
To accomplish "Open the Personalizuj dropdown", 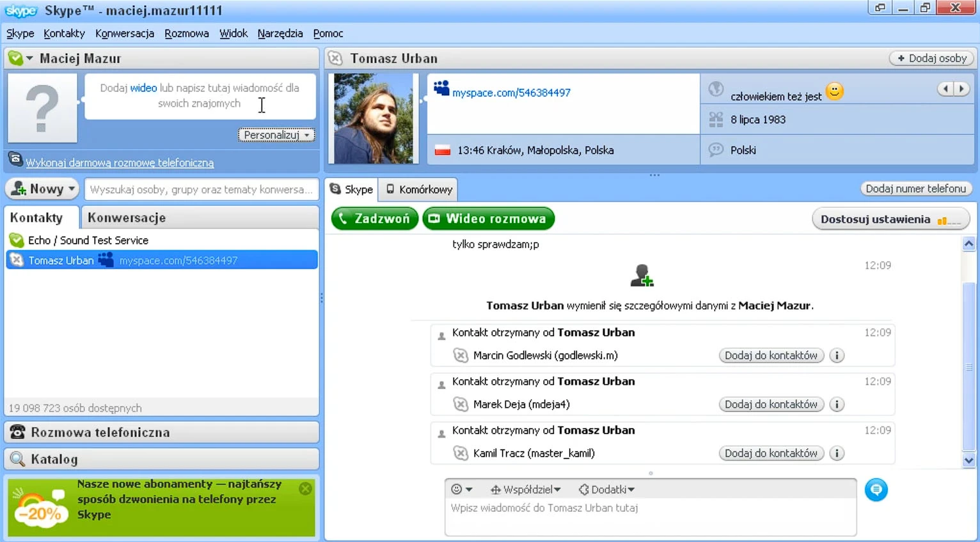I will pyautogui.click(x=276, y=135).
